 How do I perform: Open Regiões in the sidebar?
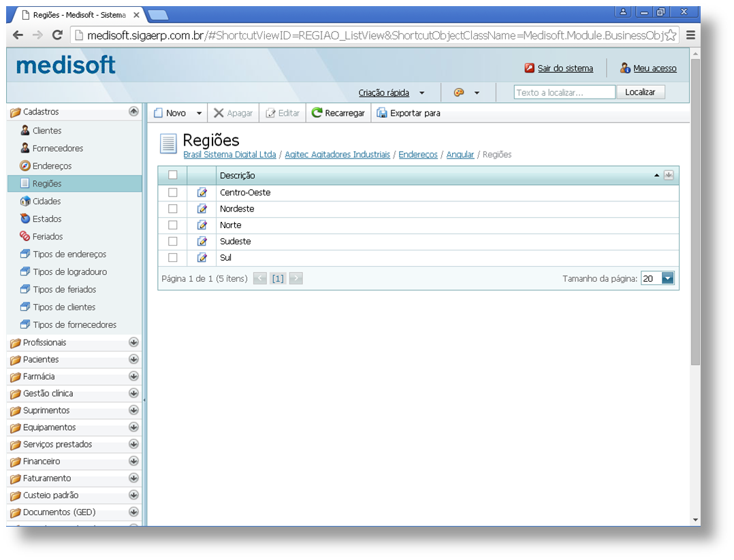click(74, 184)
